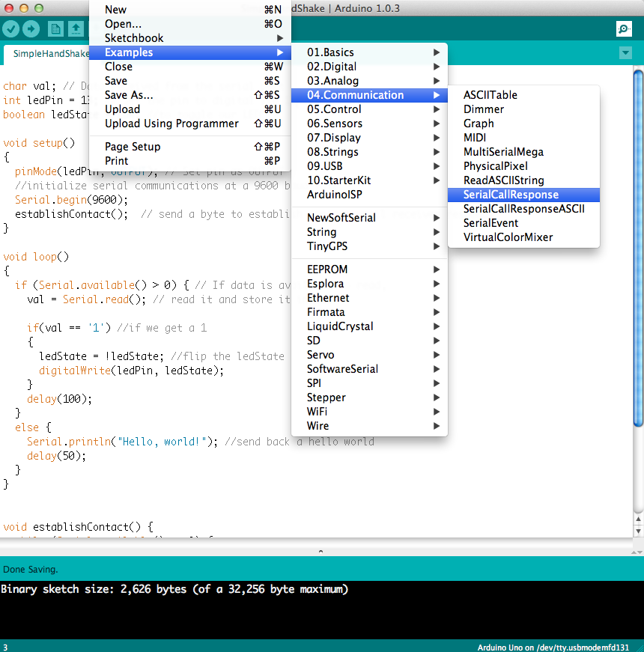Viewport: 644px width, 652px height.
Task: Open Page Setup from the menu
Action: click(190, 147)
